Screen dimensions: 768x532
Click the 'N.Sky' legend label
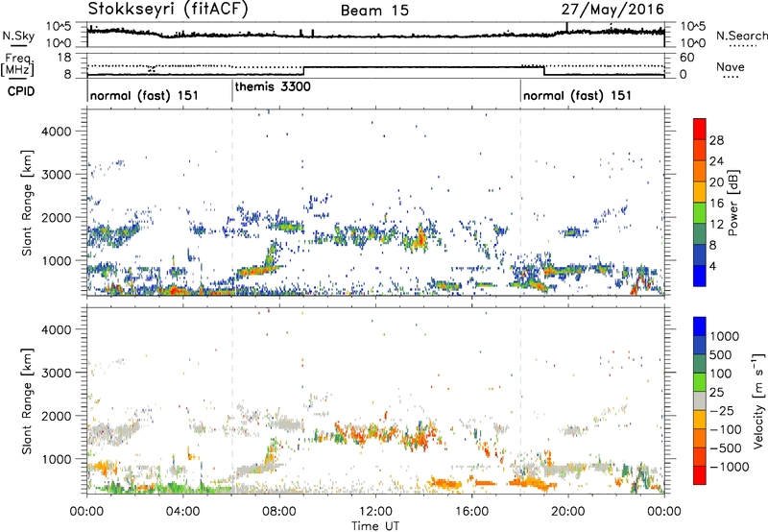(x=18, y=36)
